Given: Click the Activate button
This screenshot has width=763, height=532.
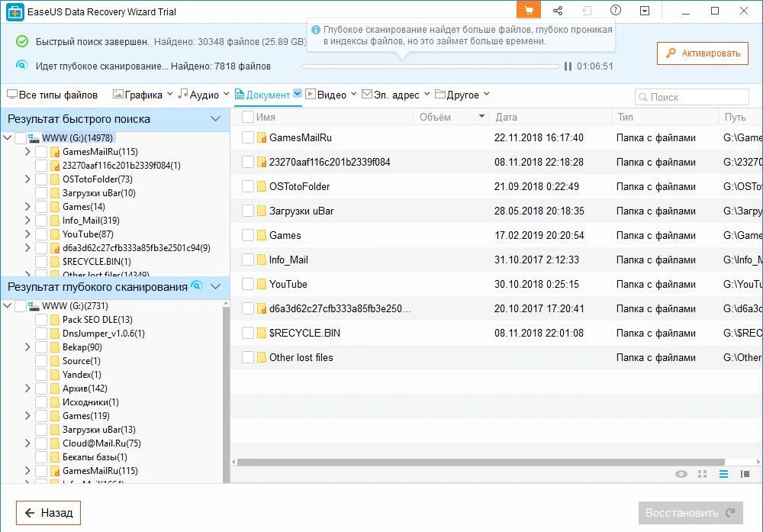Looking at the screenshot, I should pyautogui.click(x=702, y=53).
